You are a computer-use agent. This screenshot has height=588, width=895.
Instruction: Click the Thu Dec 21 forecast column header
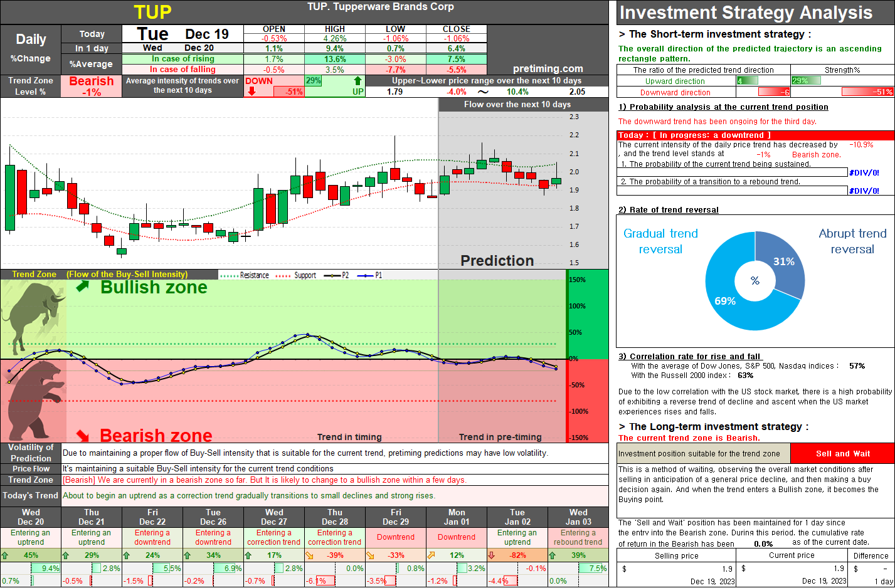pos(92,517)
